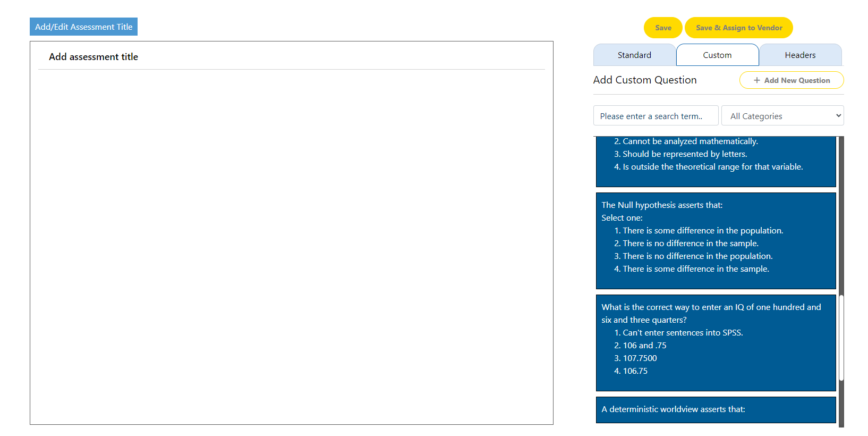Open the Headers tab

click(800, 55)
